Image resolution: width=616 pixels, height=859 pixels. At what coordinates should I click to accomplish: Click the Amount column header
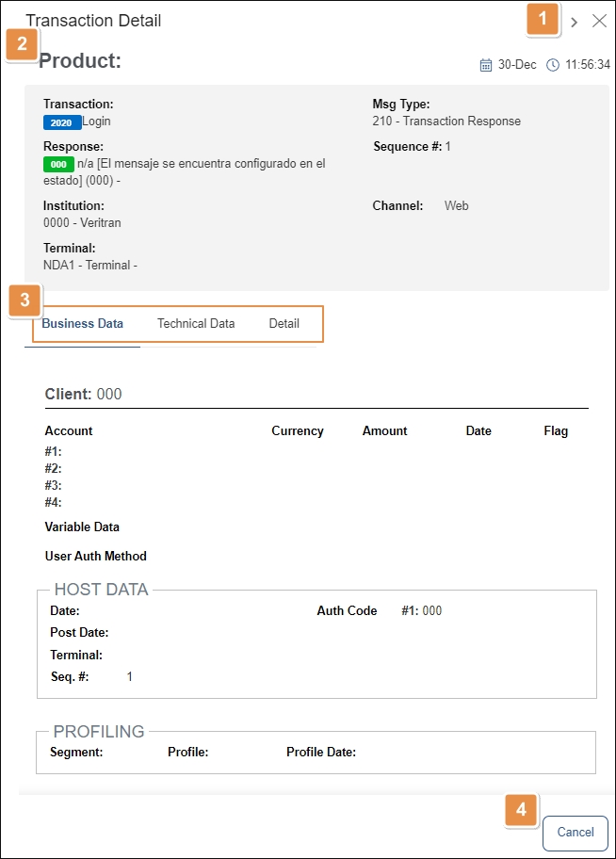(x=384, y=431)
